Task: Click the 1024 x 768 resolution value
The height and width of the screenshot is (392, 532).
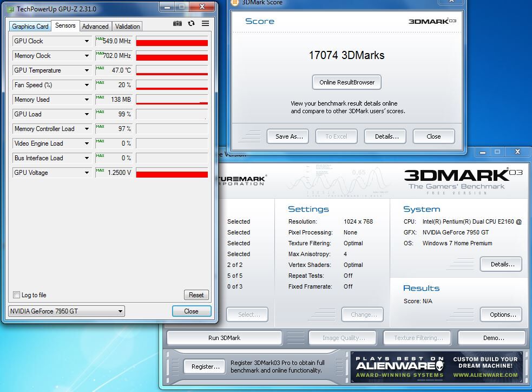Action: coord(358,221)
